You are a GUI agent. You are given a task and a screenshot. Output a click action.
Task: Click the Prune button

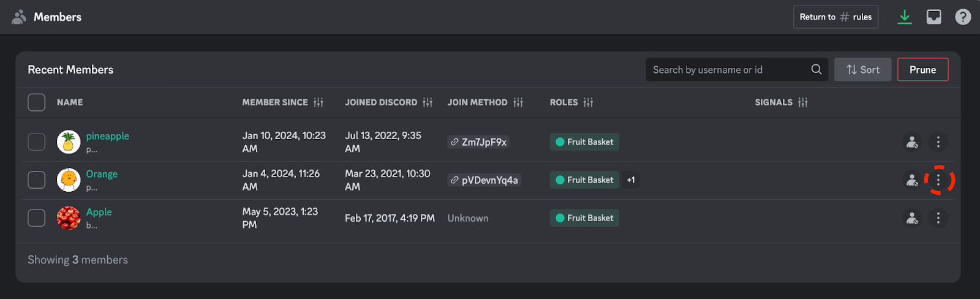(922, 70)
